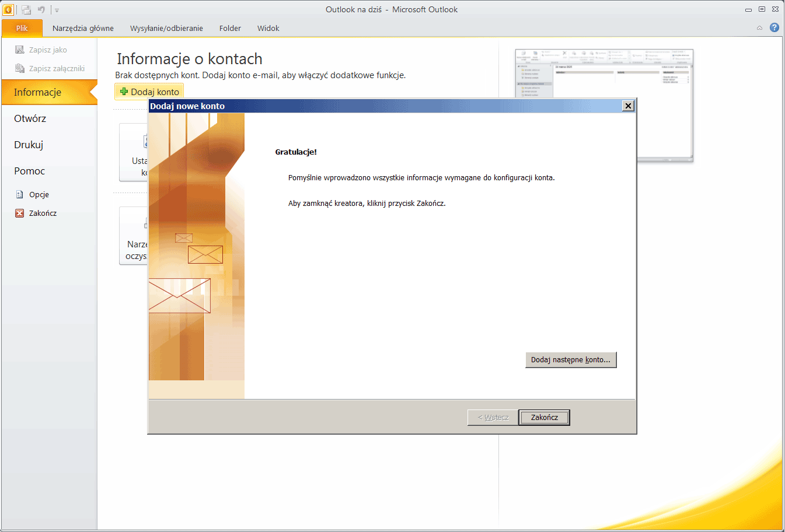The image size is (785, 532).
Task: Open Outlook Help question mark icon
Action: (x=774, y=27)
